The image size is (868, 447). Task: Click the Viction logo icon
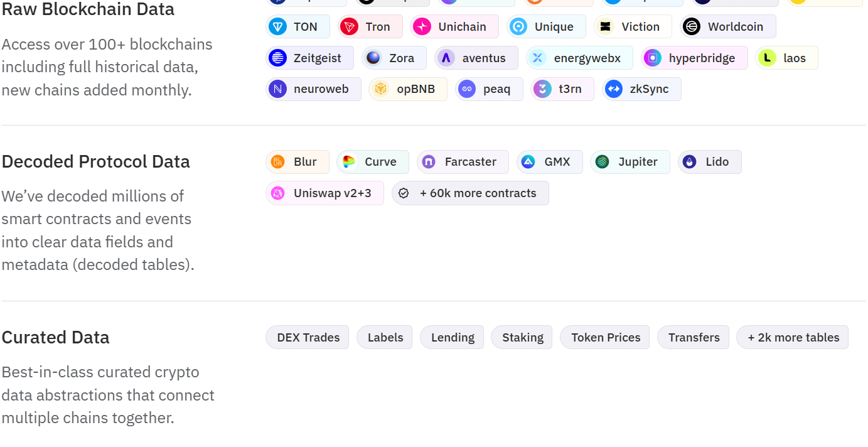coord(605,26)
